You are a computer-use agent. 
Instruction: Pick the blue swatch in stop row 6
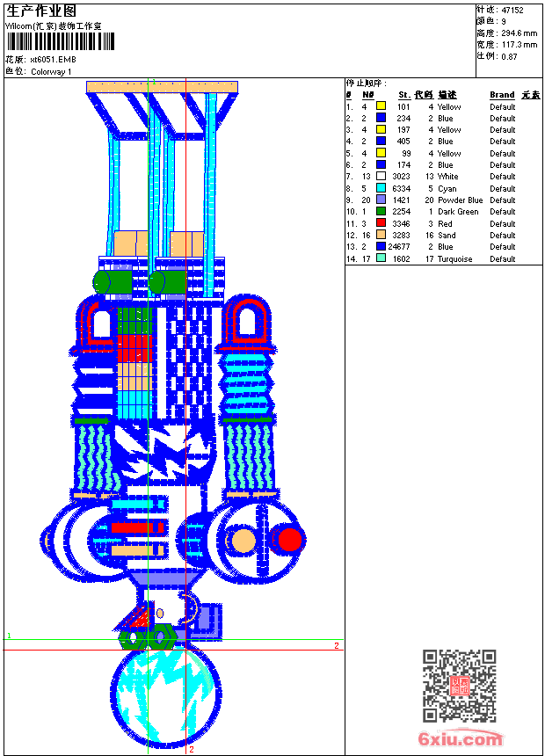(x=381, y=164)
